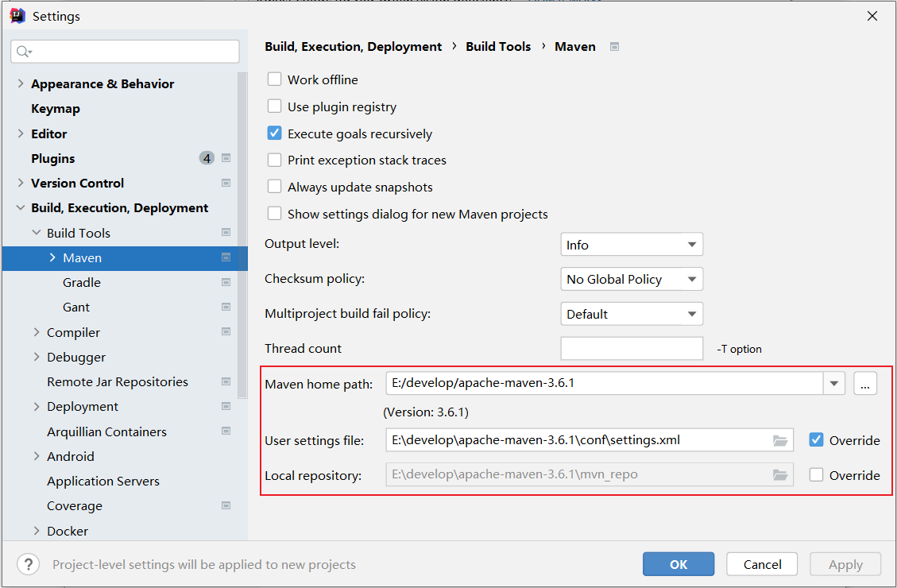Click the OK button
897x588 pixels.
(679, 564)
